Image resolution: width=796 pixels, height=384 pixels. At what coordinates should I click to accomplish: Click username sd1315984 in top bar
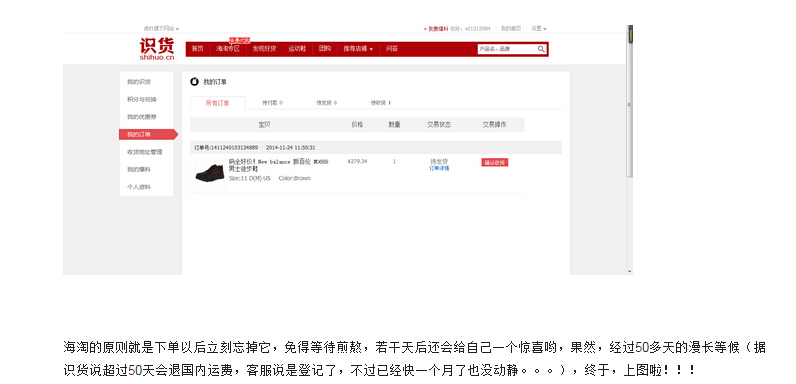477,29
